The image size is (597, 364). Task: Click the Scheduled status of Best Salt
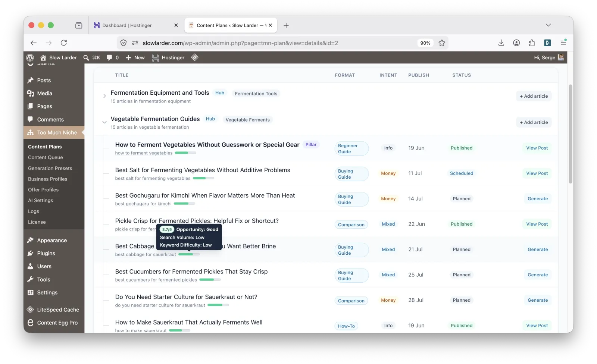(462, 173)
